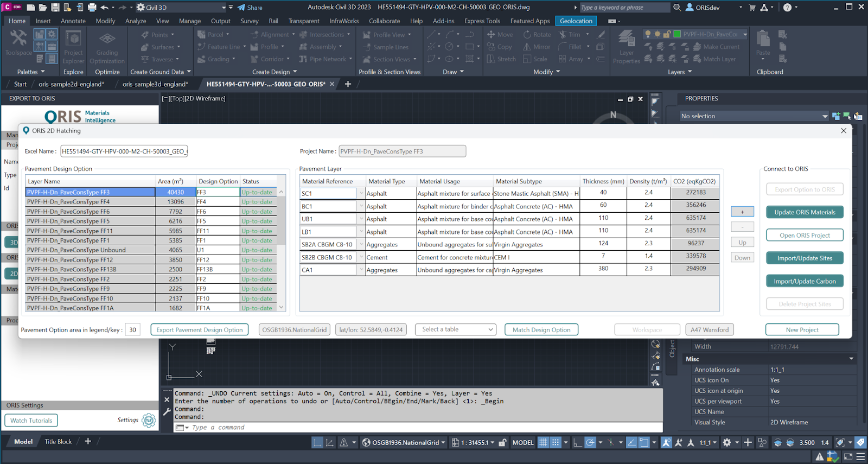The width and height of the screenshot is (868, 464).
Task: Click the pavement option legend area input field
Action: [133, 329]
